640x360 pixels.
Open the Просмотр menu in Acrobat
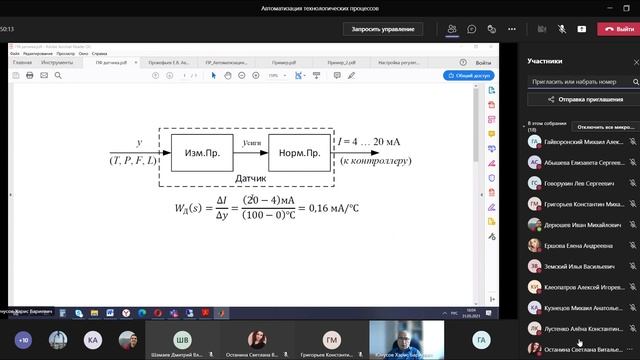click(65, 53)
